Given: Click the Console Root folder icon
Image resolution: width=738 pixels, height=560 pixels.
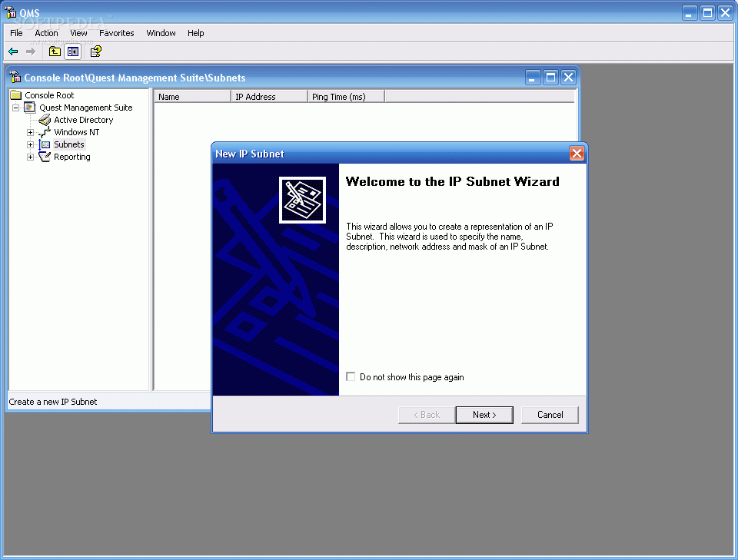Looking at the screenshot, I should 16,95.
